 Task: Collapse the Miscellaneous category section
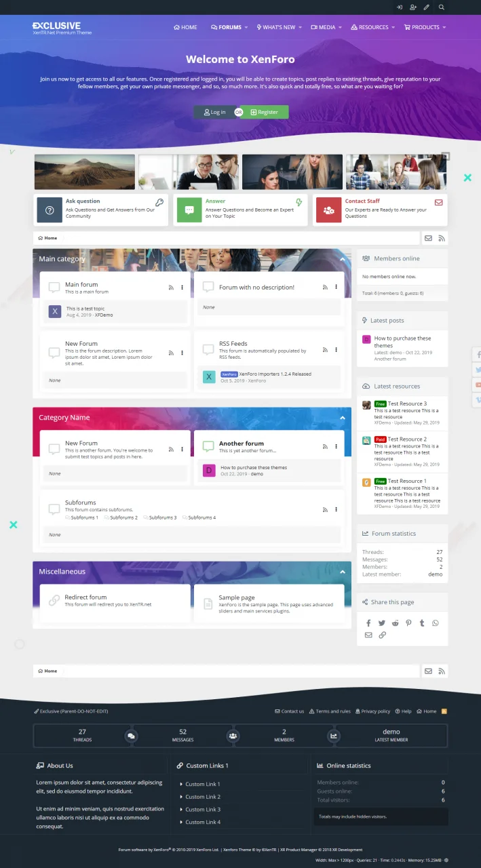click(x=342, y=572)
